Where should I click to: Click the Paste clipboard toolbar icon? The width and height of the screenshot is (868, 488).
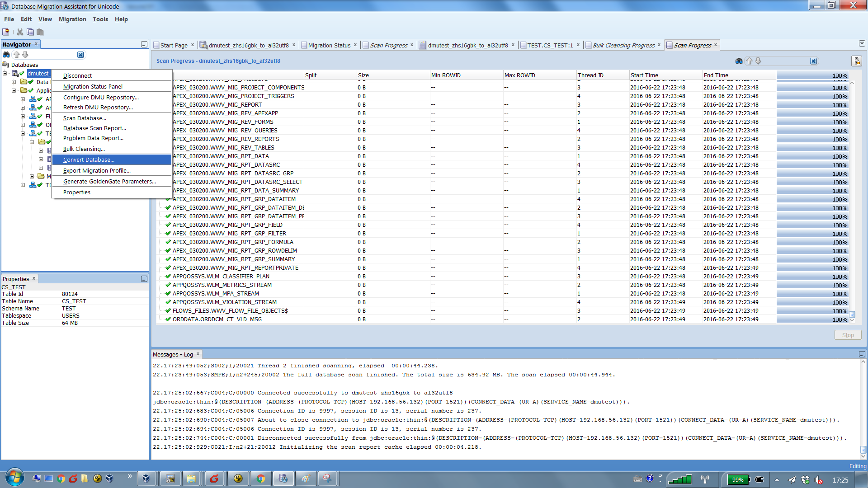pos(40,32)
